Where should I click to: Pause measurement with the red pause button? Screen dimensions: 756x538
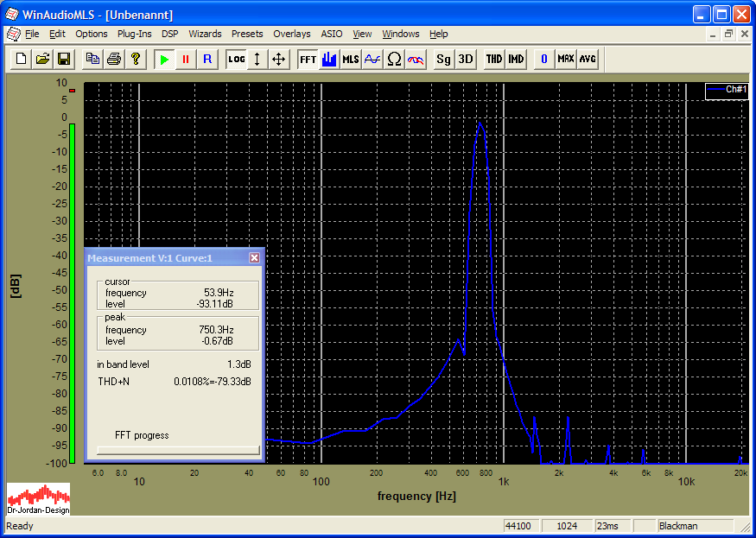[185, 59]
